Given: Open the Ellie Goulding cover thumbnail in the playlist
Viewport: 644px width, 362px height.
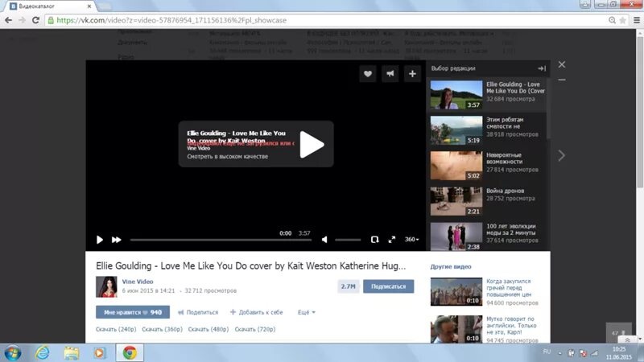Looking at the screenshot, I should pyautogui.click(x=456, y=95).
